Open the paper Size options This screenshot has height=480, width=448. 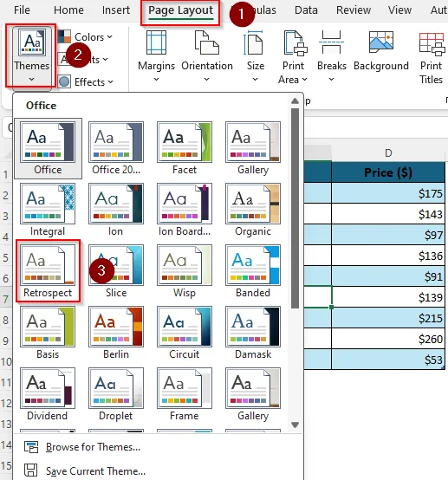click(256, 56)
